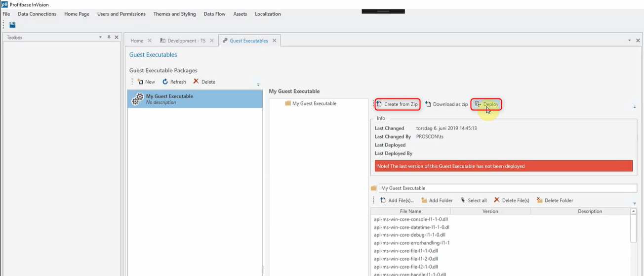The image size is (644, 276).
Task: Click Download as zip
Action: (x=446, y=104)
